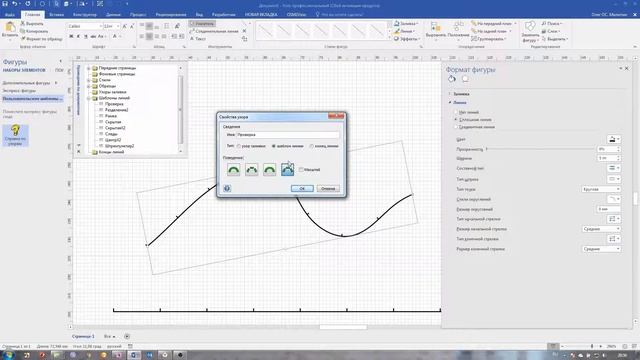This screenshot has width=640, height=360.
Task: Toggle the Scaled (Масштаб) checkbox
Action: pyautogui.click(x=301, y=169)
